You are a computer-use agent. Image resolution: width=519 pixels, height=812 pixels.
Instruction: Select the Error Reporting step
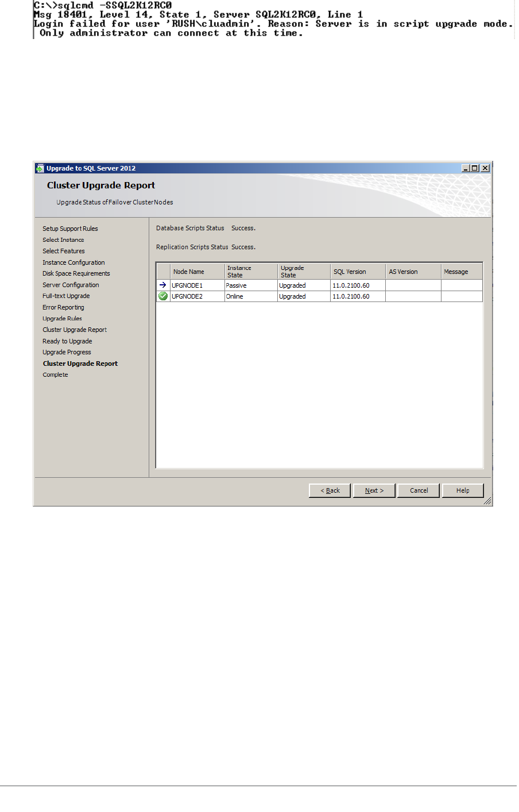[x=63, y=307]
